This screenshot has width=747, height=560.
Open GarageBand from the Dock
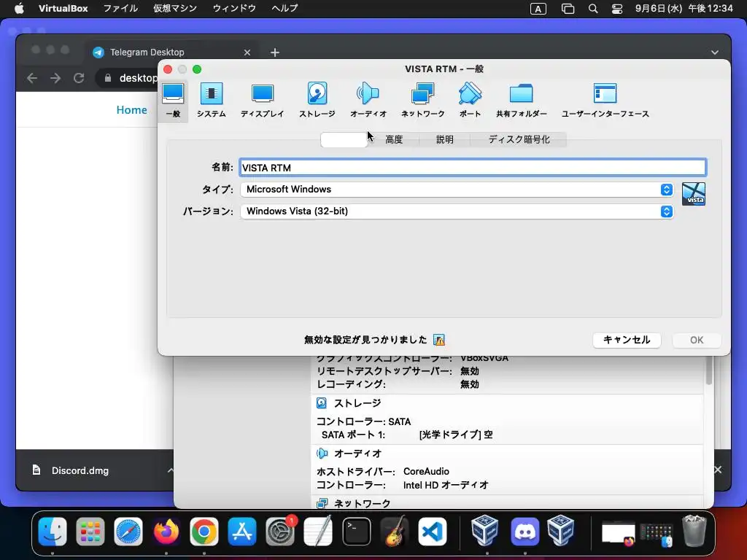[395, 532]
